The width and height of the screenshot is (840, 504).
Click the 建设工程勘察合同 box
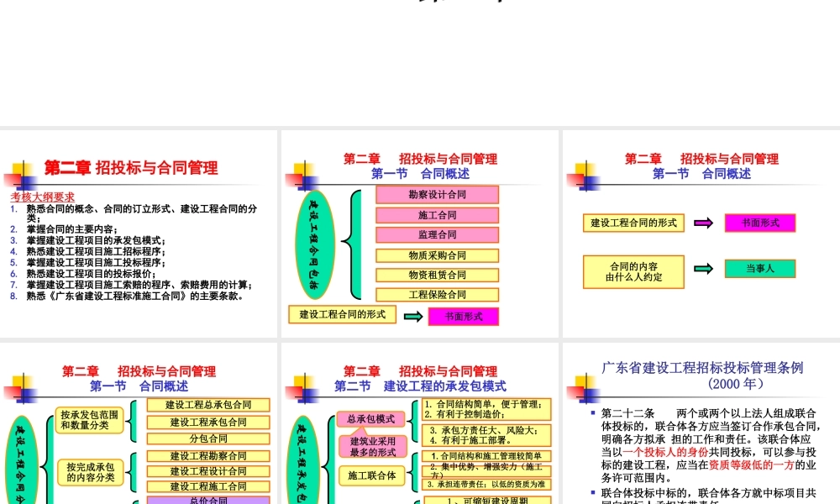tap(208, 456)
